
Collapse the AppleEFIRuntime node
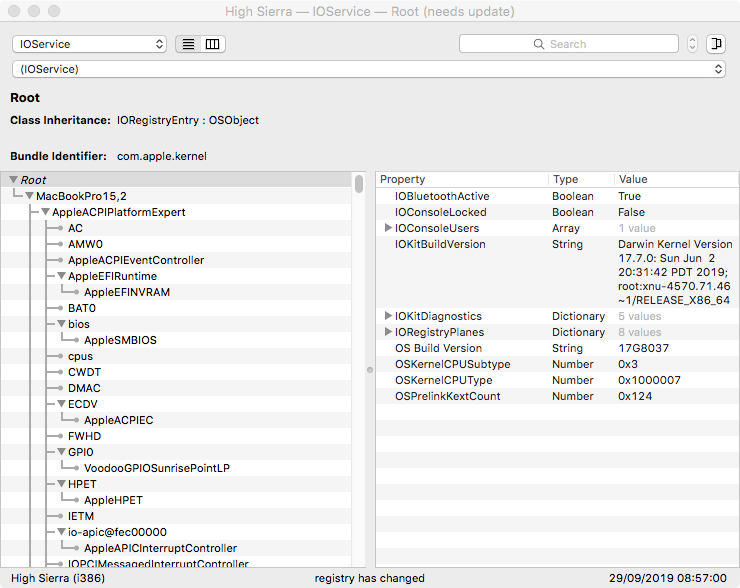tap(61, 276)
